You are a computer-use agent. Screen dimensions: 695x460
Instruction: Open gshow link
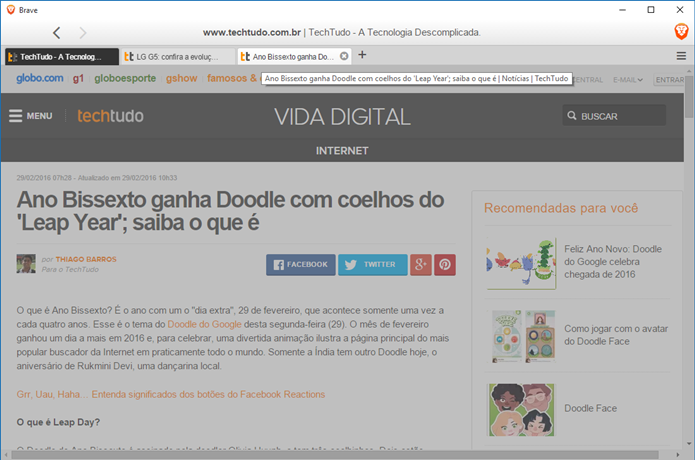click(x=181, y=78)
